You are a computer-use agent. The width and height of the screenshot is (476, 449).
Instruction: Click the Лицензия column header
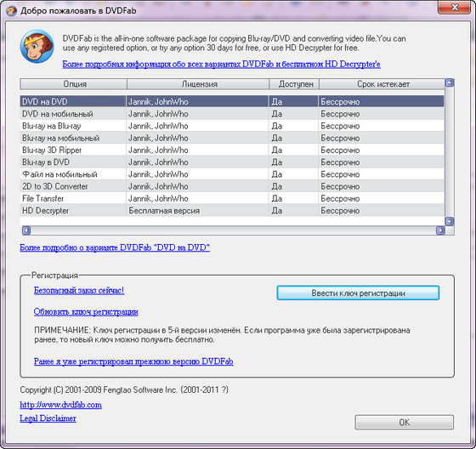(198, 84)
